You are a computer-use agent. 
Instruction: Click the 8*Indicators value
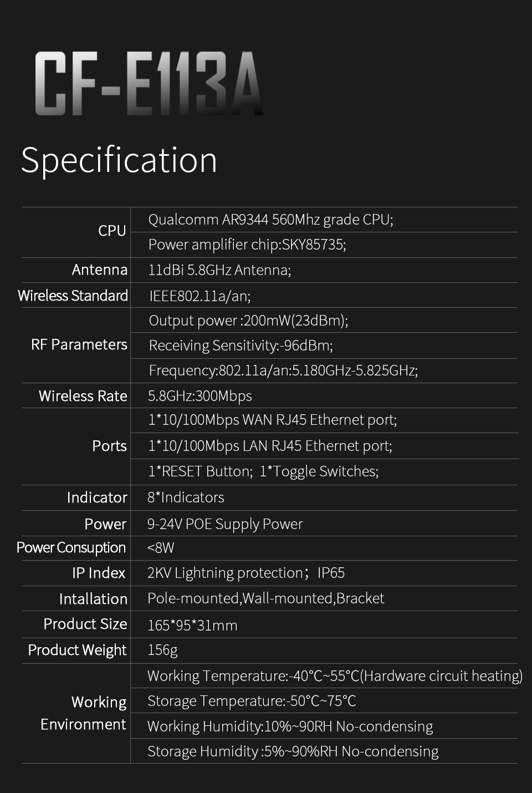tap(186, 497)
